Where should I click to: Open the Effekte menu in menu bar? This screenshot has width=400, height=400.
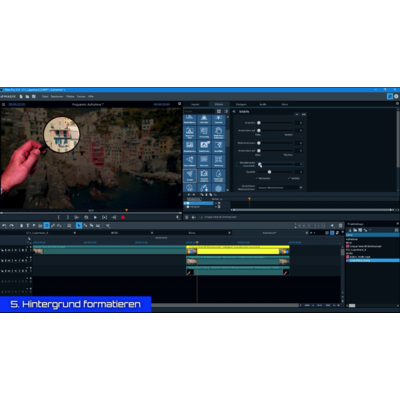pos(70,96)
